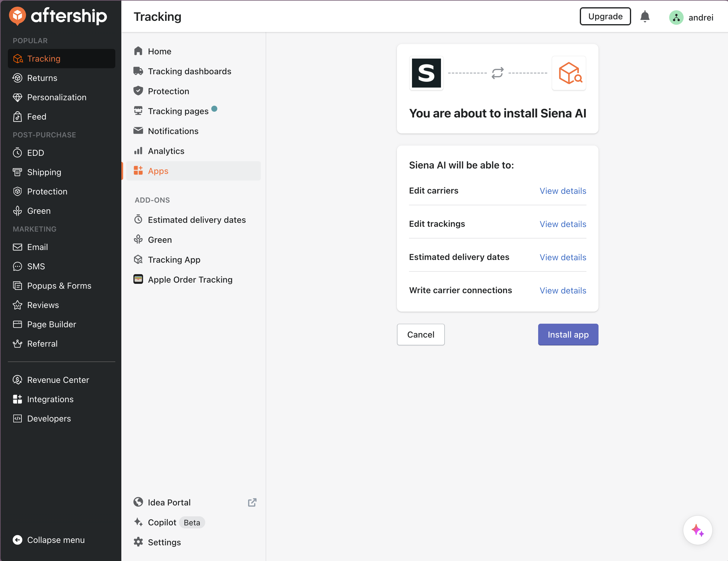Click the Apps grid icon
Image resolution: width=728 pixels, height=561 pixels.
point(138,171)
